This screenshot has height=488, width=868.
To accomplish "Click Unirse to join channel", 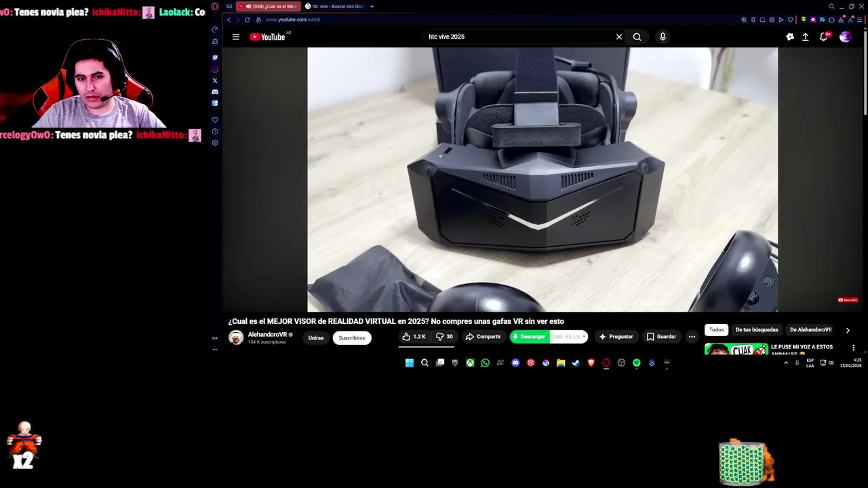I will tap(316, 338).
